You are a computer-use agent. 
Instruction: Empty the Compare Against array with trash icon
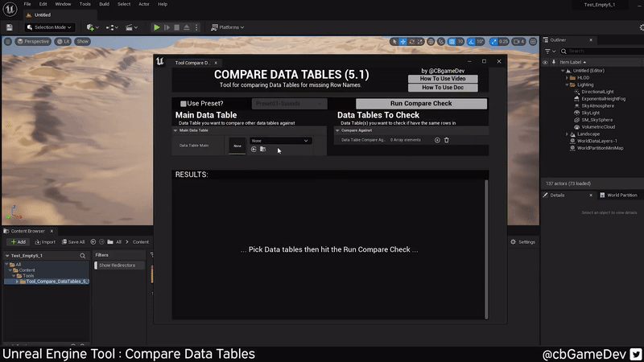pyautogui.click(x=447, y=140)
